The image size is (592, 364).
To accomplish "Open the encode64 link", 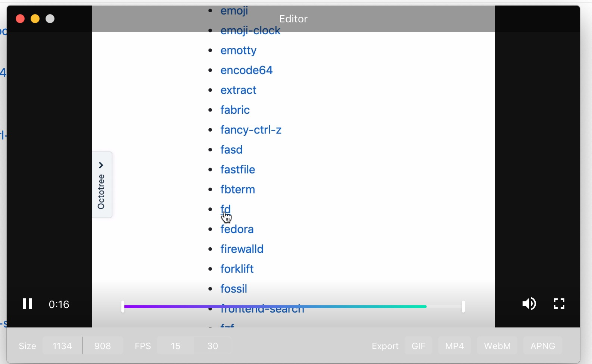I will pos(246,70).
